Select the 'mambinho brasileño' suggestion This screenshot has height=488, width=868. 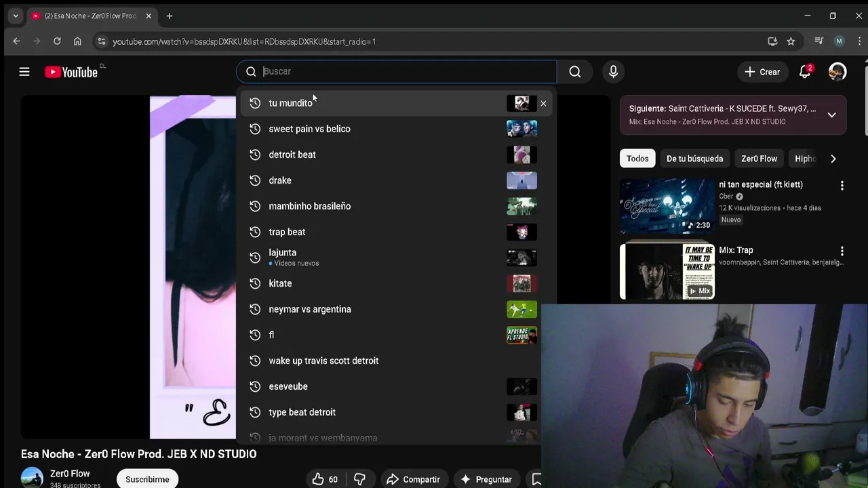396,206
